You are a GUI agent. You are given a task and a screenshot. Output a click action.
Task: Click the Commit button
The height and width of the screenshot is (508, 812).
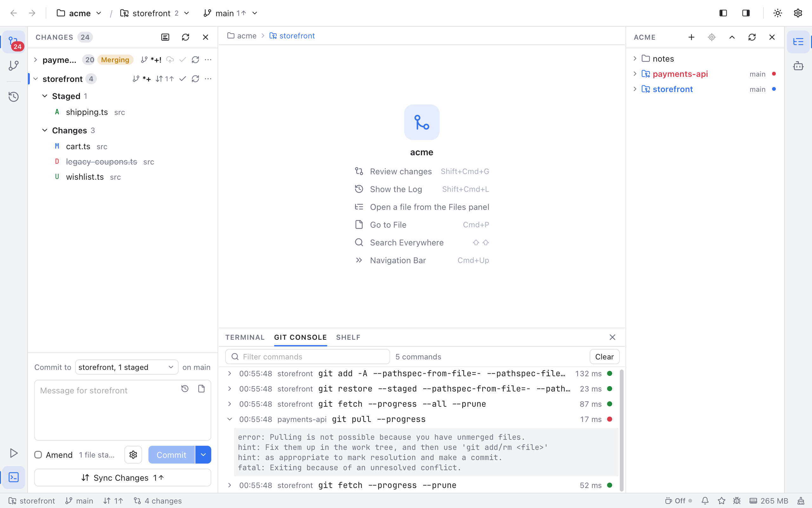point(172,455)
